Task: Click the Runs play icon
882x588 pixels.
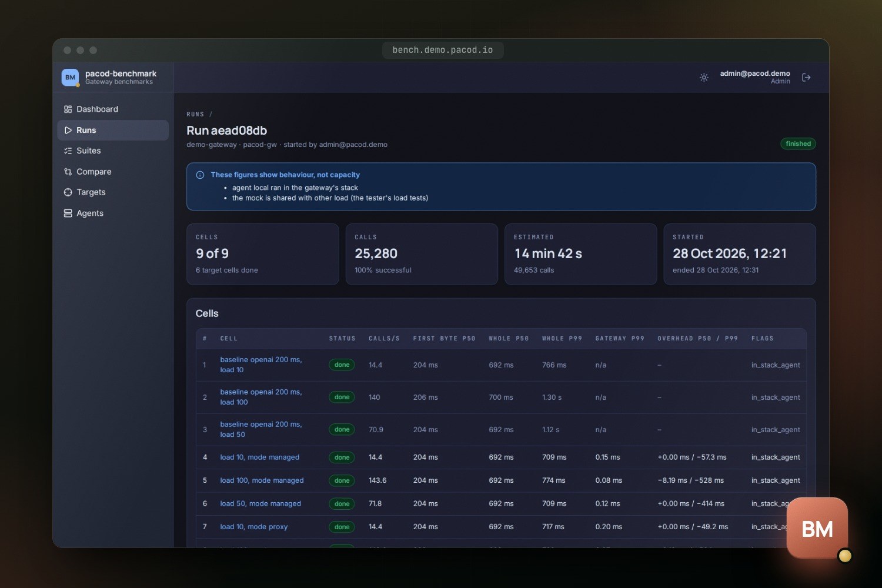Action: 68,130
